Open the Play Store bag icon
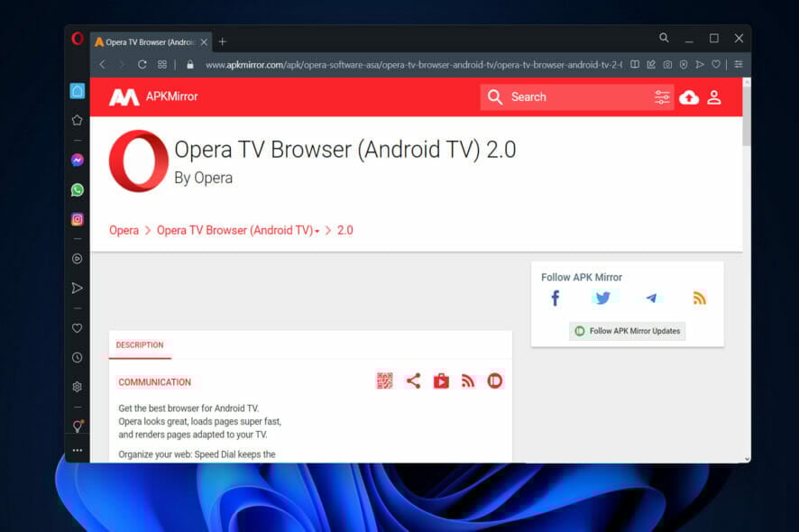 pos(441,381)
